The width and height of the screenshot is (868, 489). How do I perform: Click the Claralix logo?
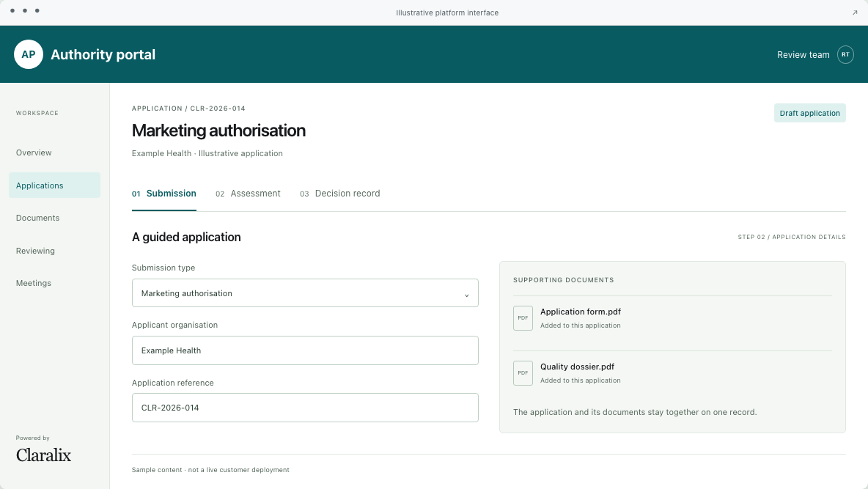44,455
